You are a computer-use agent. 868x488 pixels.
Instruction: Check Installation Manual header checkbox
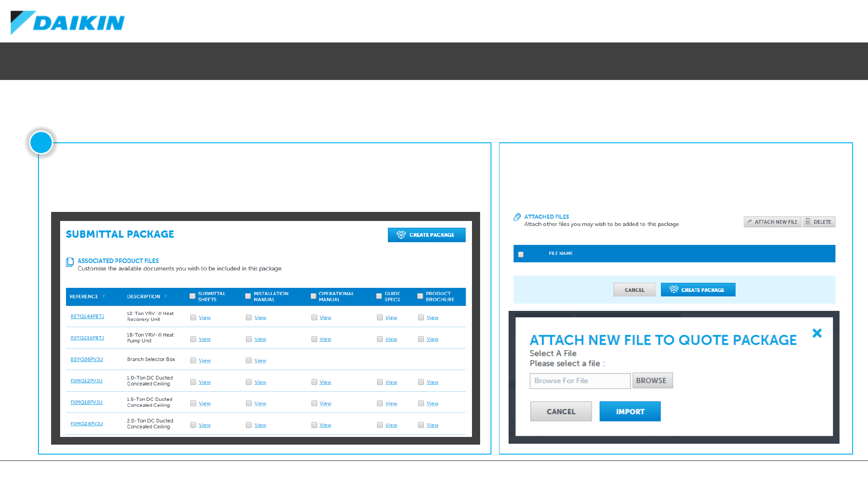248,296
